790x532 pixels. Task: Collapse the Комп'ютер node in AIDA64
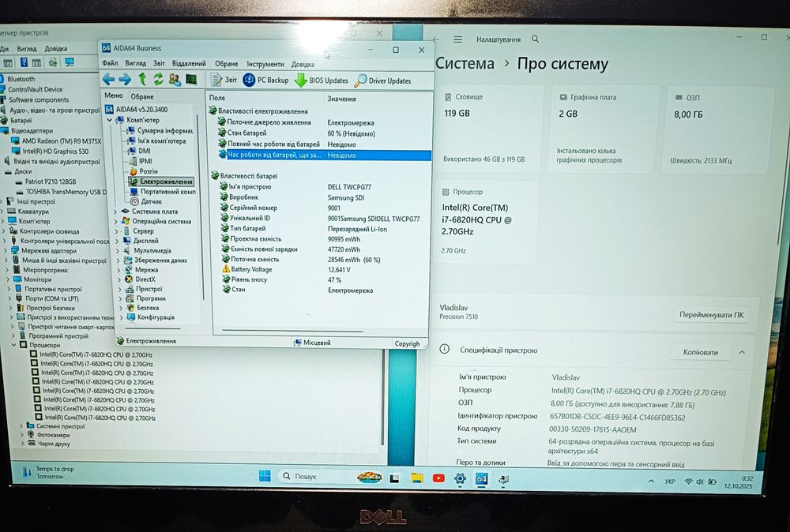point(109,120)
